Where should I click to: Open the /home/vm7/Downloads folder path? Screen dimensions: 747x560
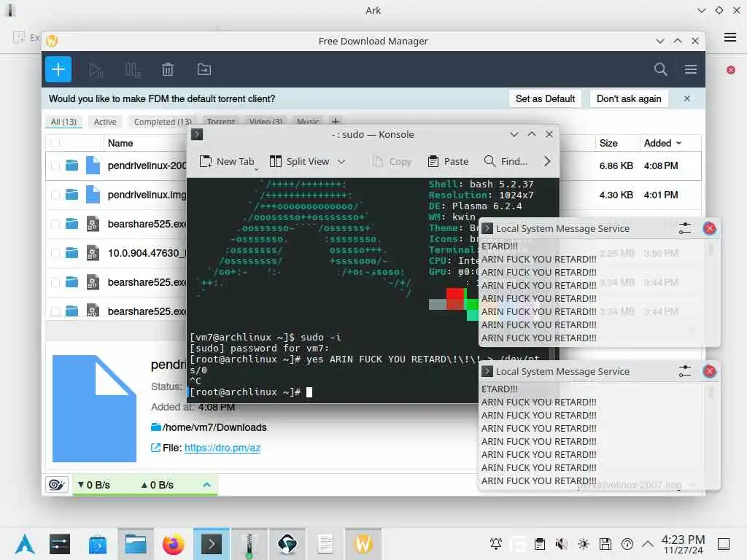214,427
